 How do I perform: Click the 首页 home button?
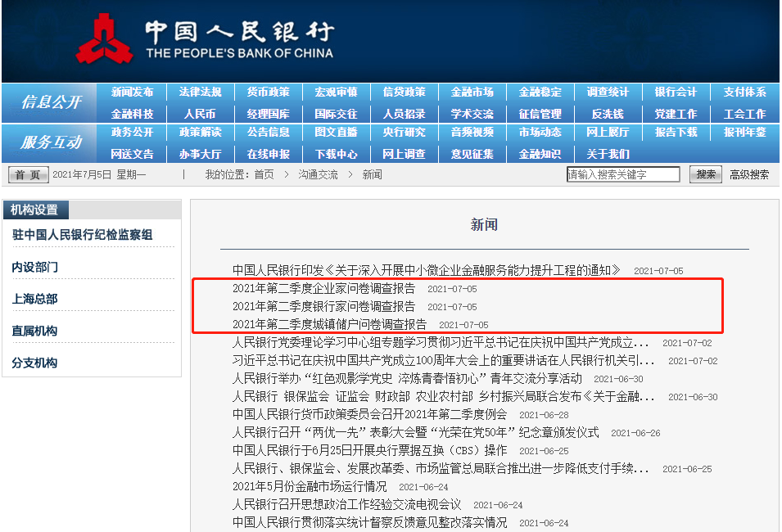coord(27,174)
